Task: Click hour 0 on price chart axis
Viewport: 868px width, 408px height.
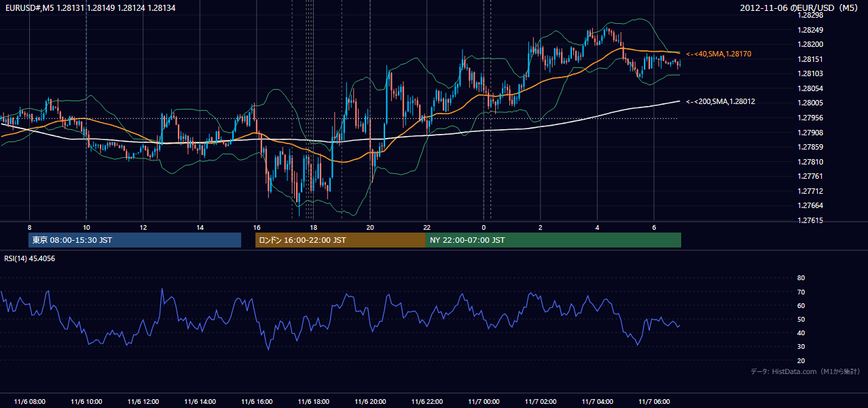Action: click(x=484, y=227)
